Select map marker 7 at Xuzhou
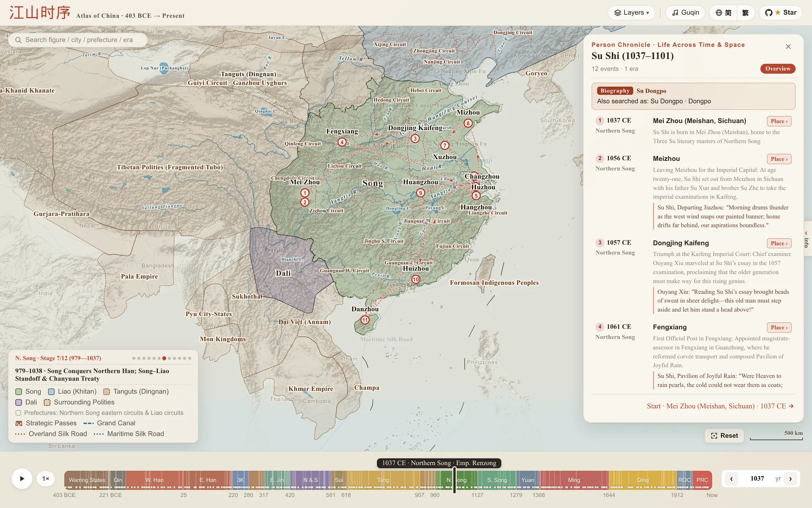Image resolution: width=812 pixels, height=508 pixels. coord(444,146)
